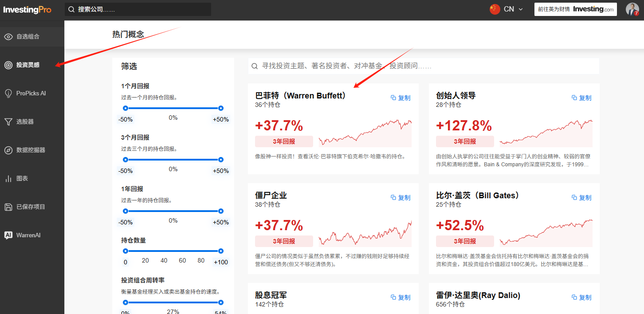Click copy icon on 股息冠军 card
This screenshot has height=314, width=644.
click(x=393, y=298)
